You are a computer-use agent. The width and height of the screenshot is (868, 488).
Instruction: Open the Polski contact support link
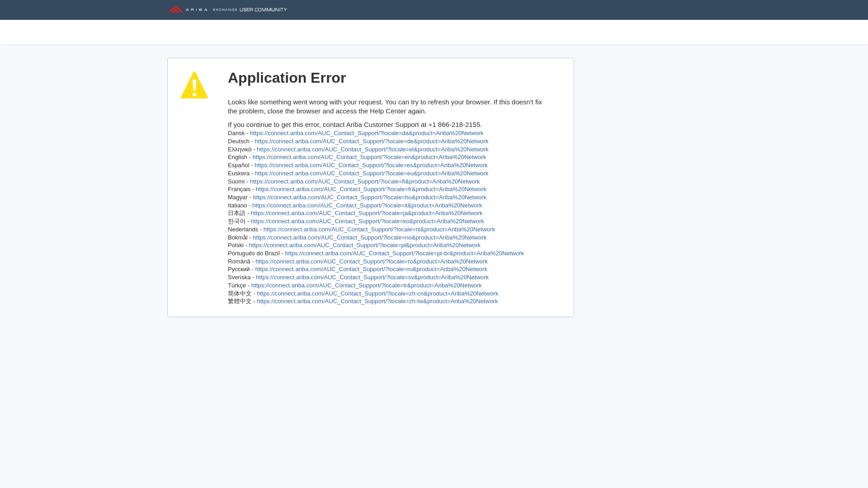365,245
